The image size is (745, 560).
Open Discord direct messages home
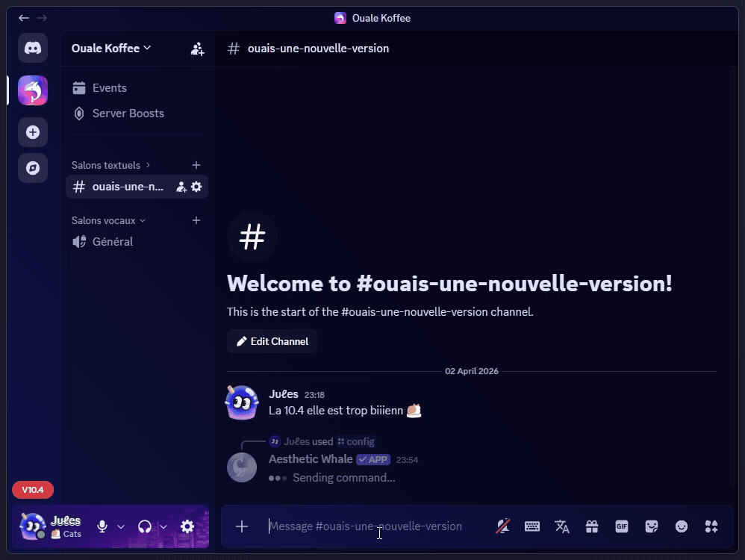(x=33, y=48)
